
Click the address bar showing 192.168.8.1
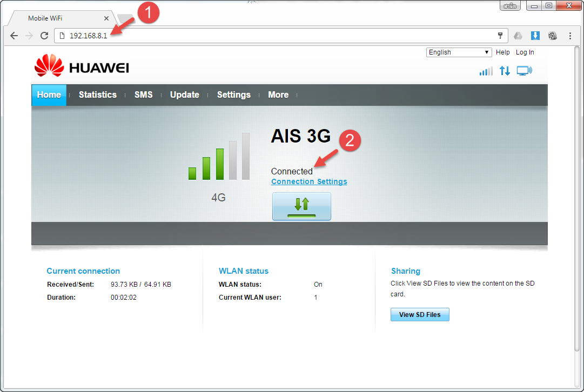click(281, 36)
